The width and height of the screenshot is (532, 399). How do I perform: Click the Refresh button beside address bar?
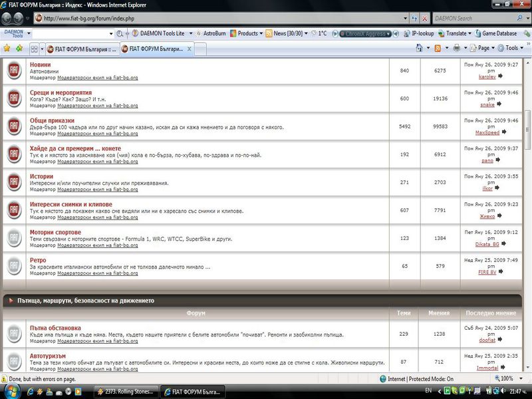414,18
